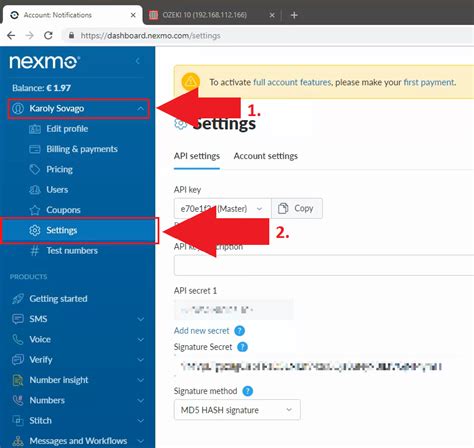
Task: Click the Verify icon in sidebar
Action: tap(18, 360)
